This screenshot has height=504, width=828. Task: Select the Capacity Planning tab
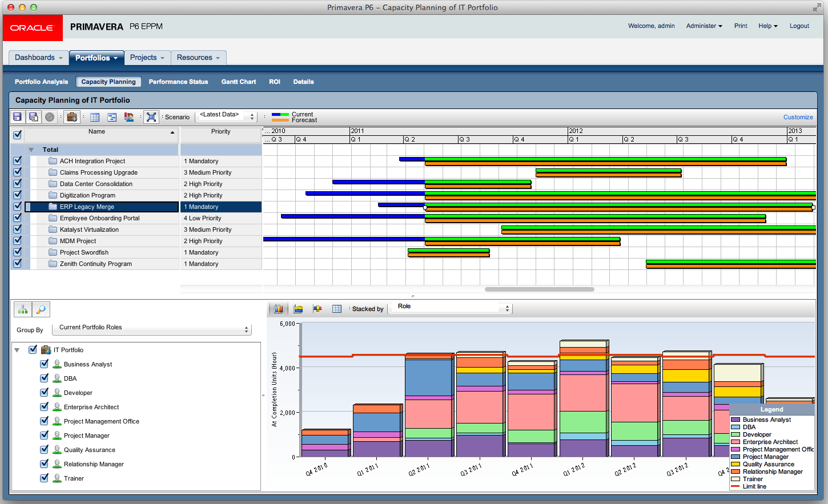108,82
